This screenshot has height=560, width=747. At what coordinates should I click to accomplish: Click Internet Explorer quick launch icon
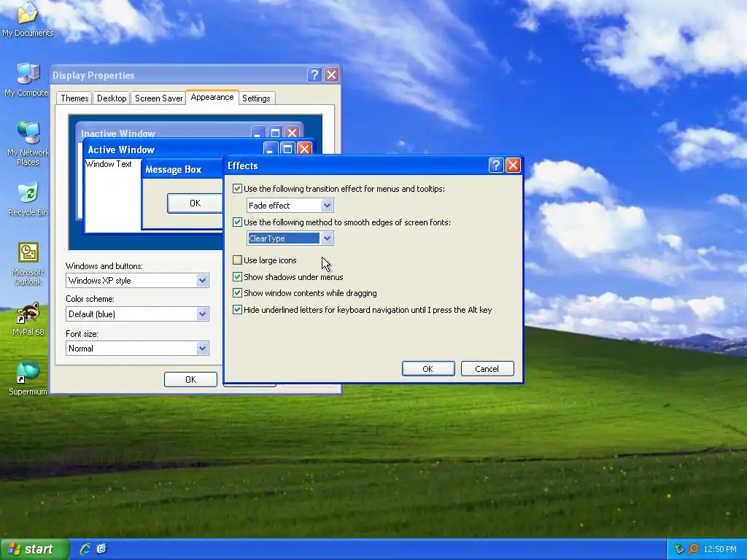[x=85, y=549]
